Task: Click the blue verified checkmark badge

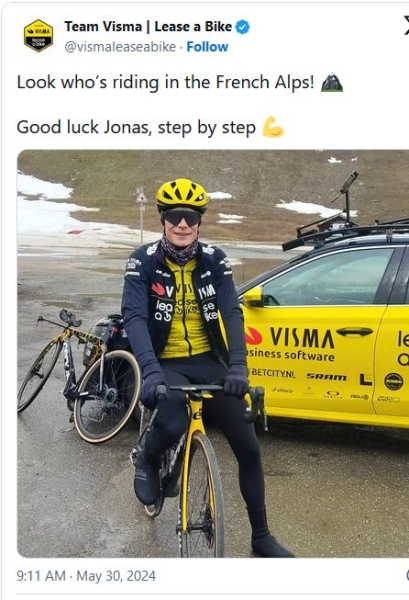Action: [243, 27]
